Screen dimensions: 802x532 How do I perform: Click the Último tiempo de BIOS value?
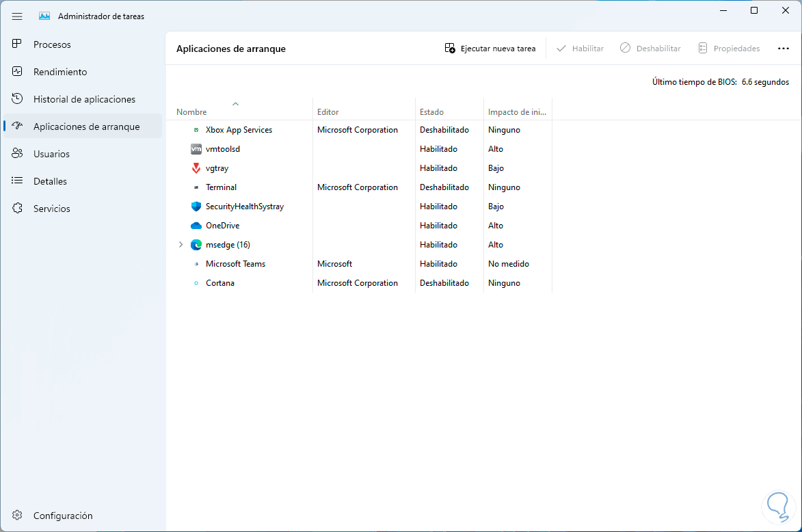click(x=765, y=82)
